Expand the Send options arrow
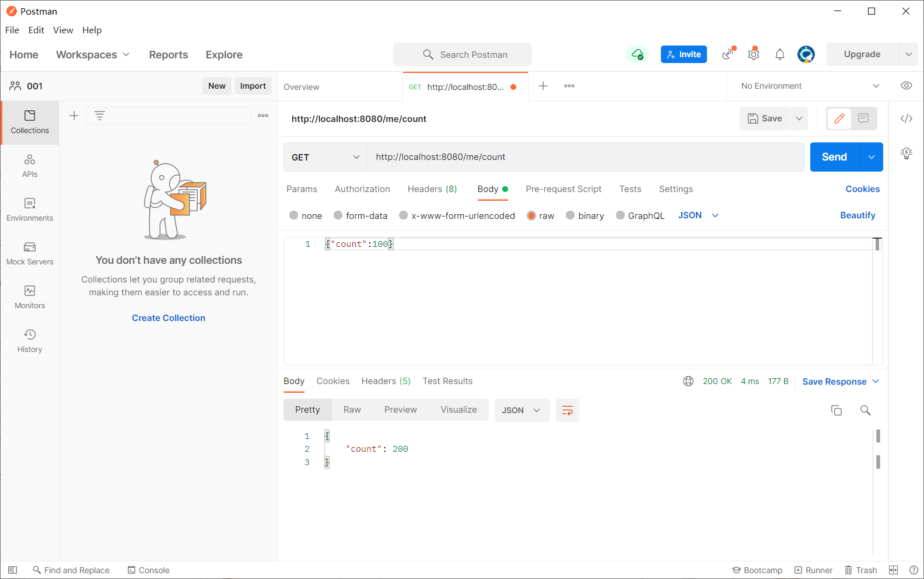The height and width of the screenshot is (579, 924). click(871, 157)
